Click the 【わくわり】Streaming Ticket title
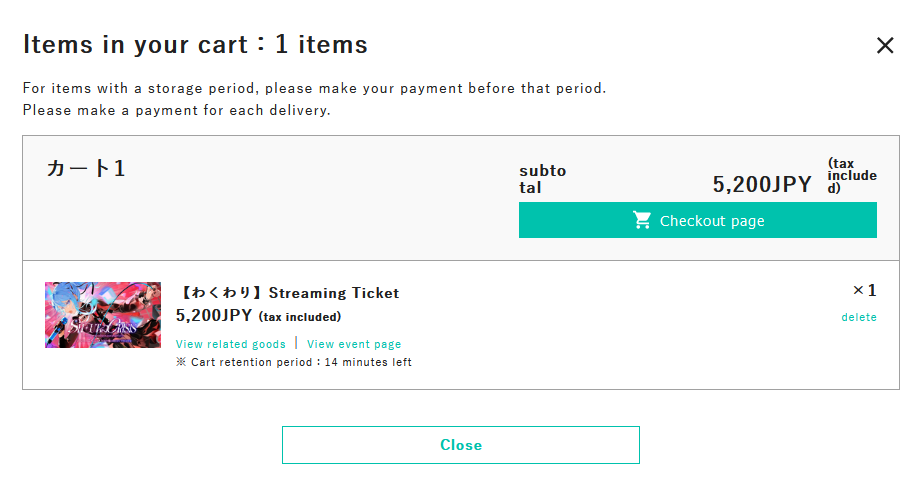The image size is (917, 496). 288,293
